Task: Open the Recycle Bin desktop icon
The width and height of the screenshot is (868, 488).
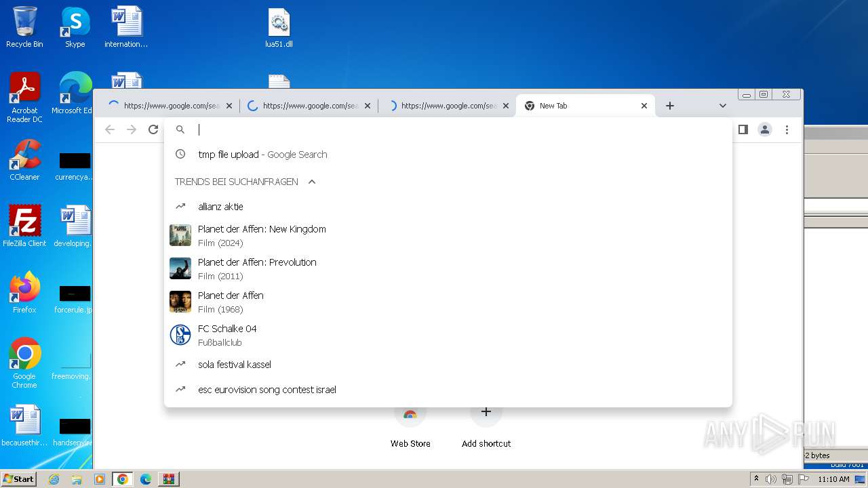Action: click(24, 27)
